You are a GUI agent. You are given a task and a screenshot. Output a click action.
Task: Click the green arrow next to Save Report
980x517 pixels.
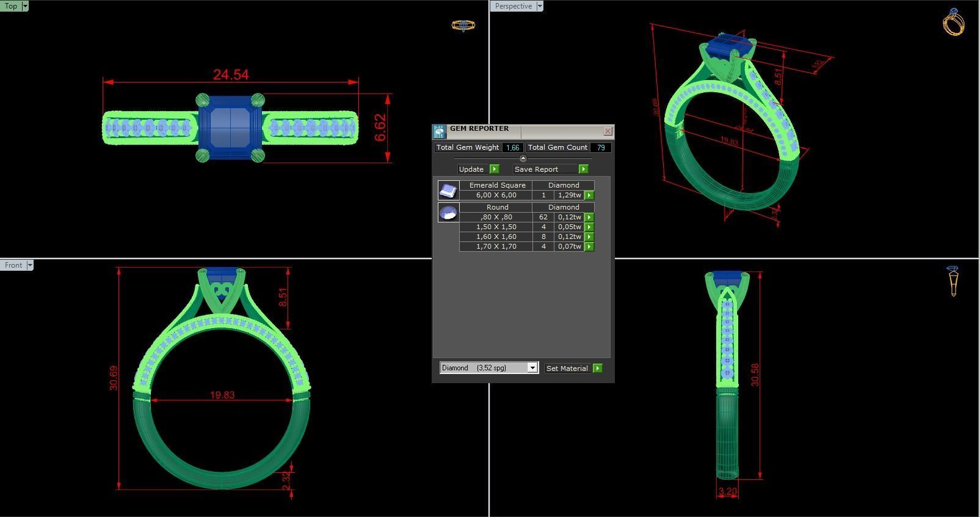(x=583, y=169)
